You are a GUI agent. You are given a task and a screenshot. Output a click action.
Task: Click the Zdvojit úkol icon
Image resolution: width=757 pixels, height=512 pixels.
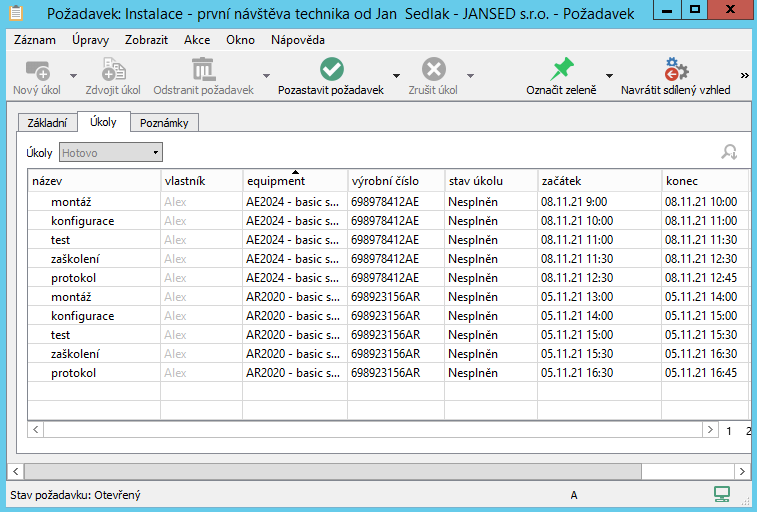(112, 70)
